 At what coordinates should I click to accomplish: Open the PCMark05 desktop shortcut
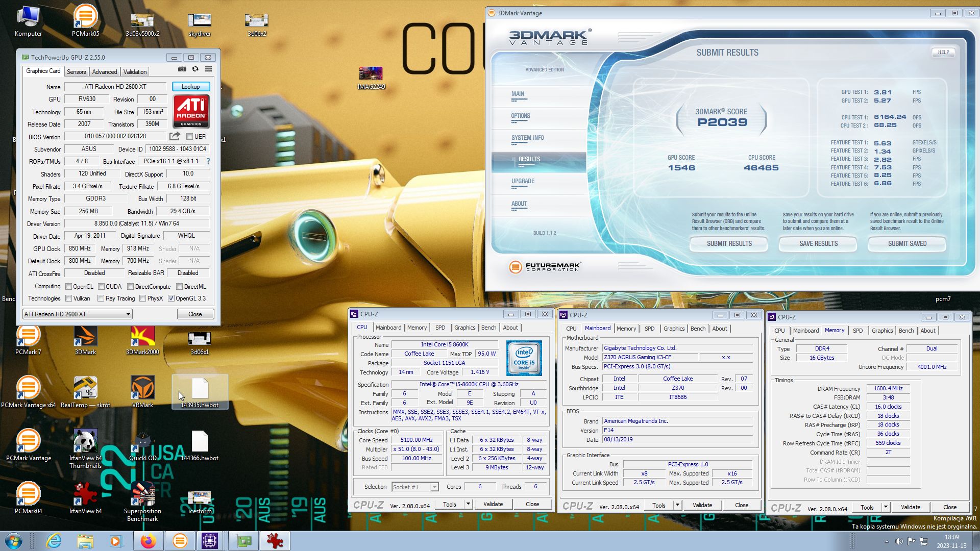(x=85, y=21)
